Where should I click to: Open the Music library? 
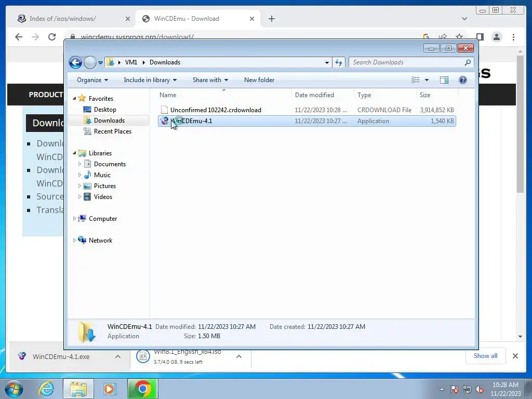click(102, 175)
